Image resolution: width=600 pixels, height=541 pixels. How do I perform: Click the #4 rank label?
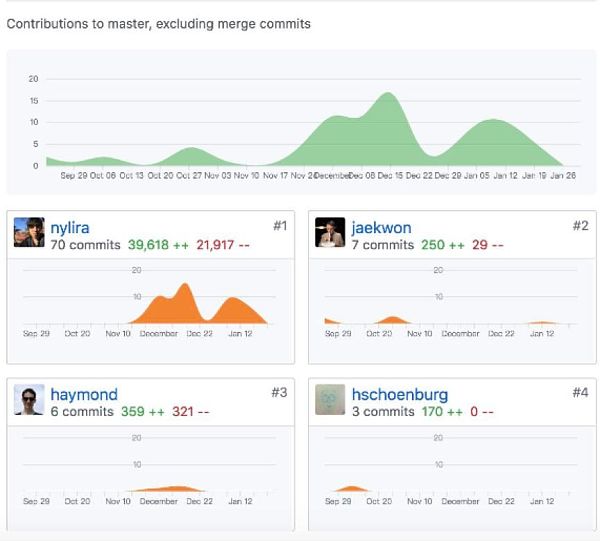pyautogui.click(x=580, y=392)
